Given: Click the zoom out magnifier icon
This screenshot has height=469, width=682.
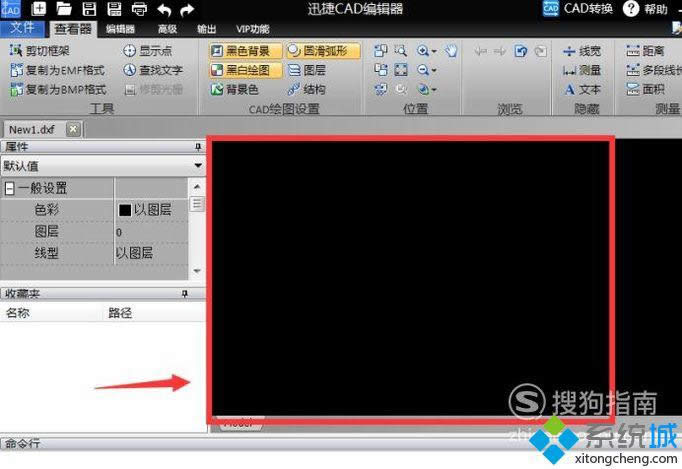Looking at the screenshot, I should (x=422, y=70).
